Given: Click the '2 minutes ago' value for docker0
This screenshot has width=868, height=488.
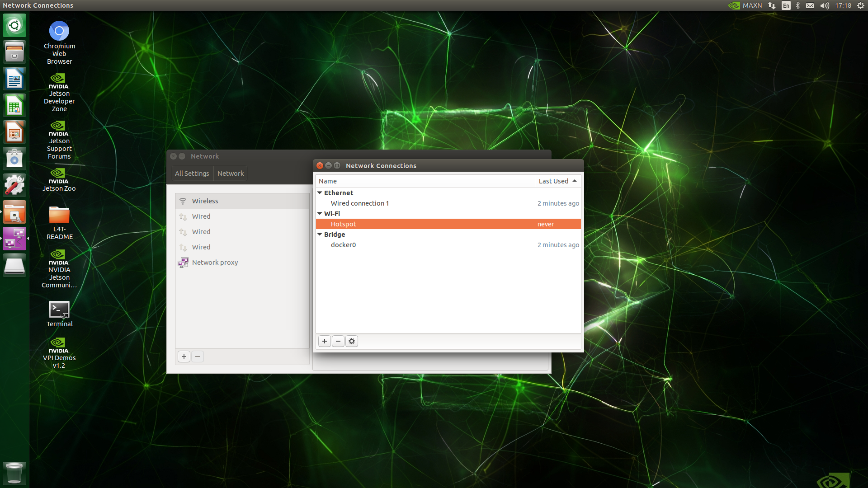Looking at the screenshot, I should click(558, 245).
